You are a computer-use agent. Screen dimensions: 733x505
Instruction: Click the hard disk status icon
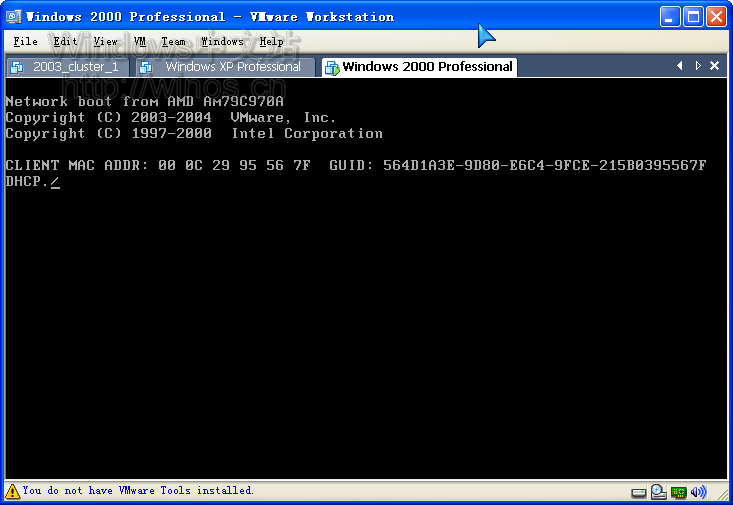(x=639, y=492)
